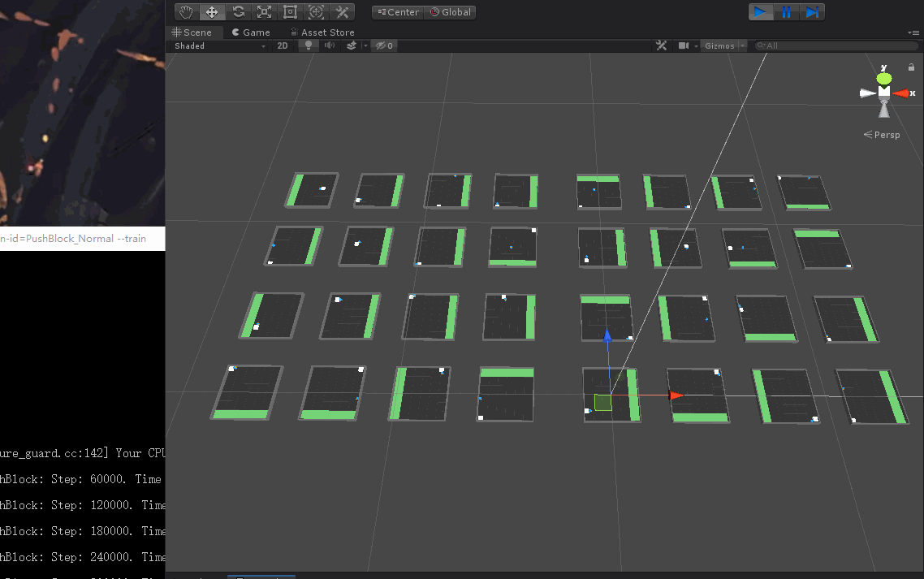Screen dimensions: 924x579
Task: Toggle hidden objects visibility counter
Action: click(x=384, y=46)
